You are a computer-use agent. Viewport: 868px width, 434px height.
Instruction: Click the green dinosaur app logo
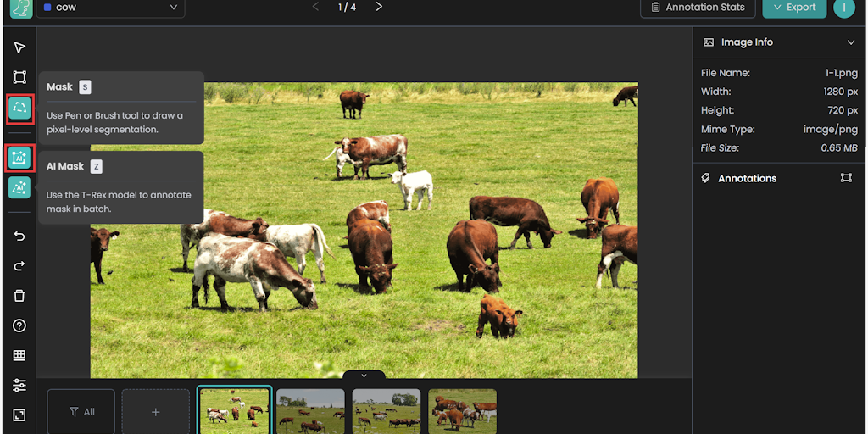[21, 7]
